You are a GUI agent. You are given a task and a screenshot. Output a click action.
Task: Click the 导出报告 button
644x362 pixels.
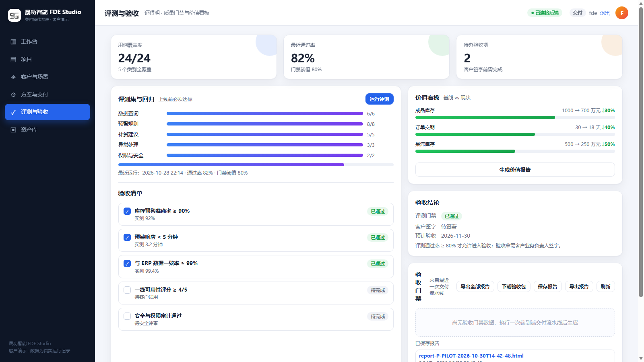point(579,286)
